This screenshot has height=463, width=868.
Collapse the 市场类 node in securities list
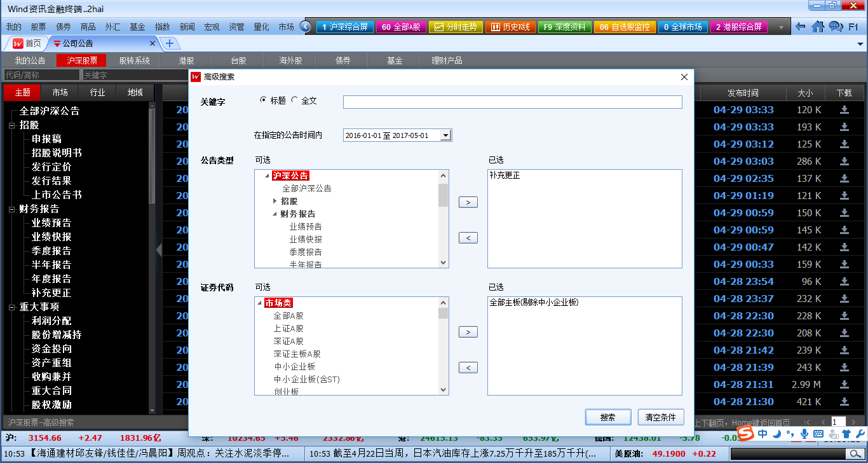click(260, 303)
